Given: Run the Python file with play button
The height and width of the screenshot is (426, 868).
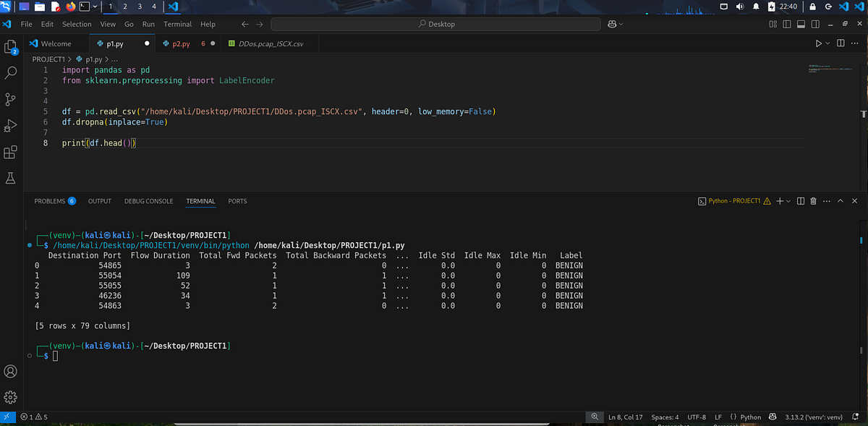Looking at the screenshot, I should [818, 43].
